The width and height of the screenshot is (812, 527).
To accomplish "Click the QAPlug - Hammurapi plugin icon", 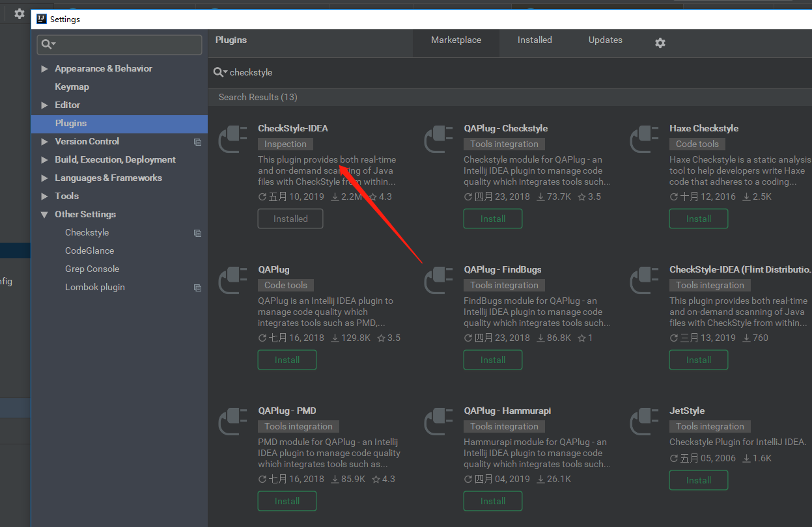I will (x=438, y=422).
